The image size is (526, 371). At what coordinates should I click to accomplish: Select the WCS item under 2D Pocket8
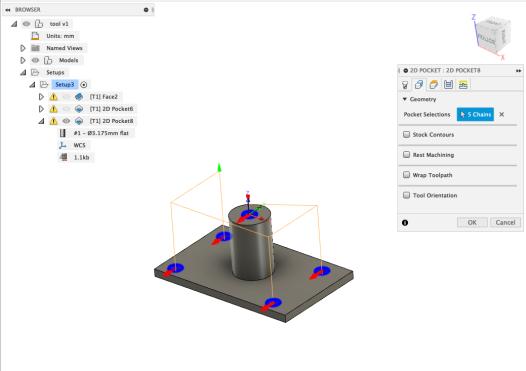pos(80,145)
